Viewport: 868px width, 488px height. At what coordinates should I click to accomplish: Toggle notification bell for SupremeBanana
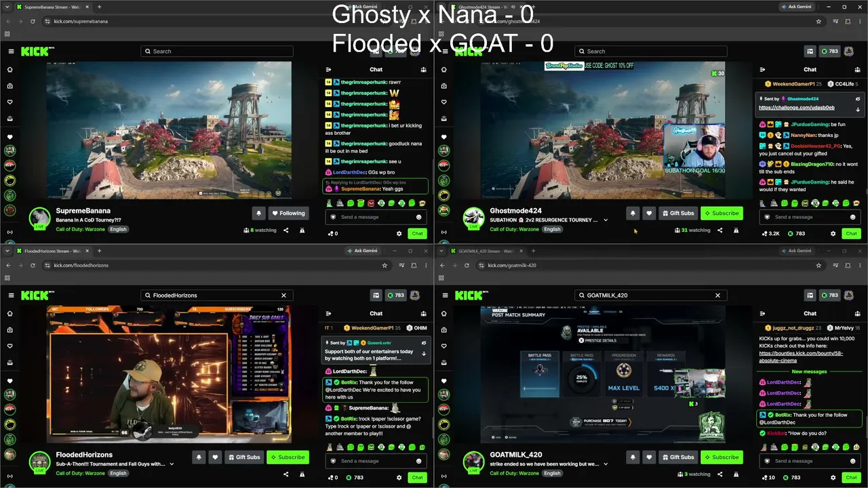point(258,213)
